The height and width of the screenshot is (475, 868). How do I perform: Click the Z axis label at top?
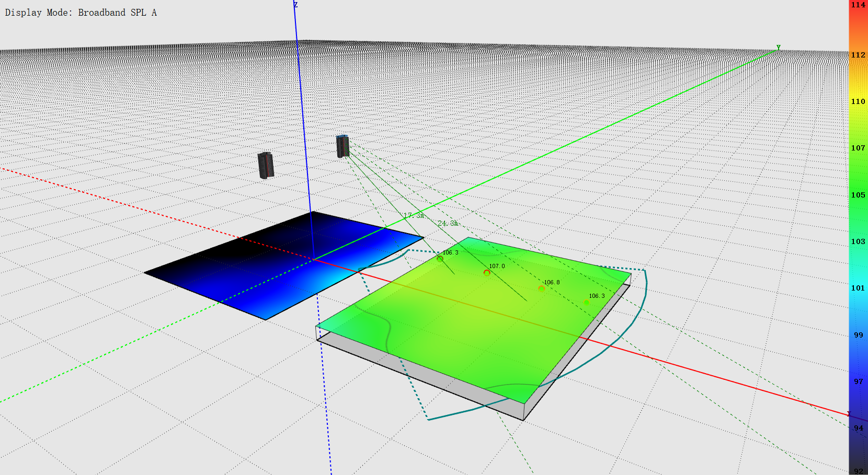(x=295, y=5)
